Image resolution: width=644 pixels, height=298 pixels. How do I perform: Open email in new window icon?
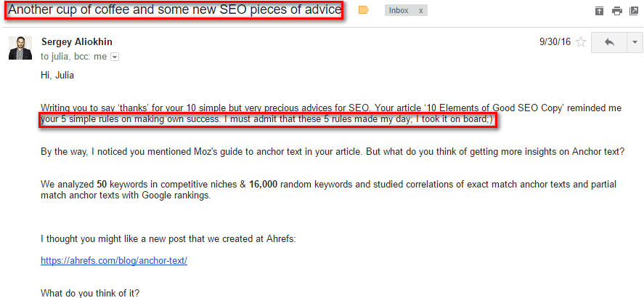point(634,11)
